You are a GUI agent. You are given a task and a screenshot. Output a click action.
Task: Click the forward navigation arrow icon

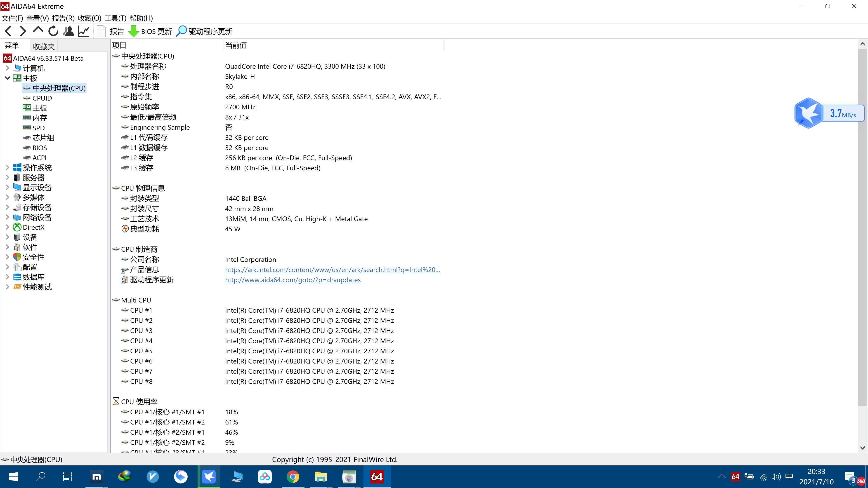coord(23,31)
